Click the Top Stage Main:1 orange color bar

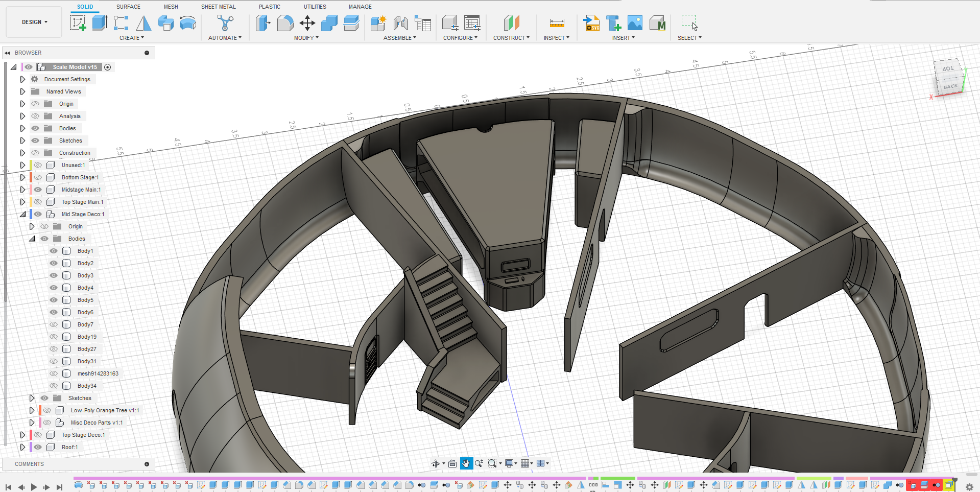[x=31, y=202]
